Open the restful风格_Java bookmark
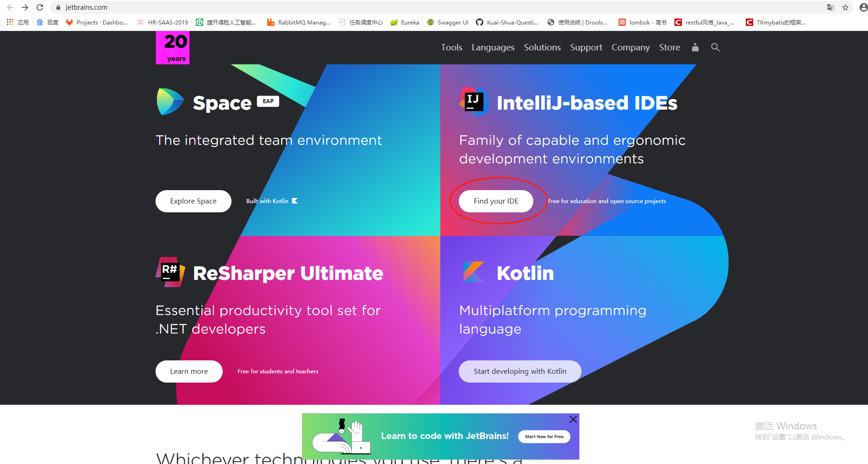Viewport: 868px width, 464px height. pyautogui.click(x=705, y=22)
